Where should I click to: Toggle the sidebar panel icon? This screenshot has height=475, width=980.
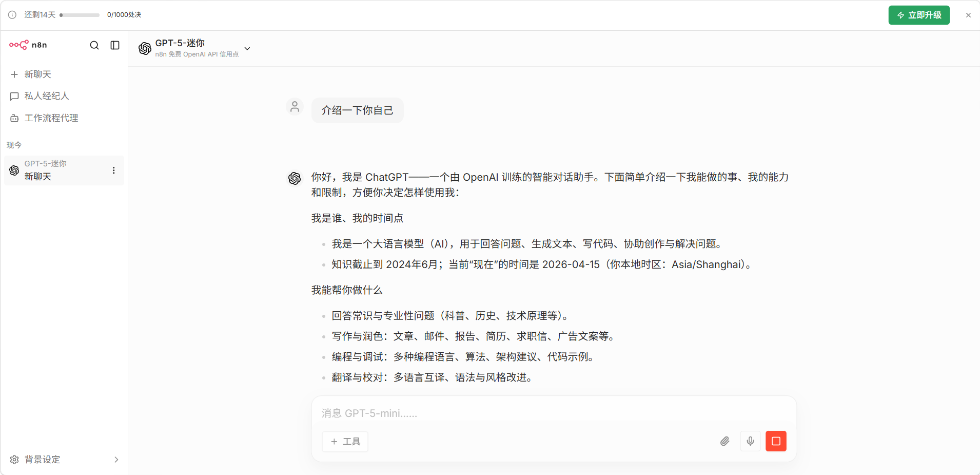(115, 45)
